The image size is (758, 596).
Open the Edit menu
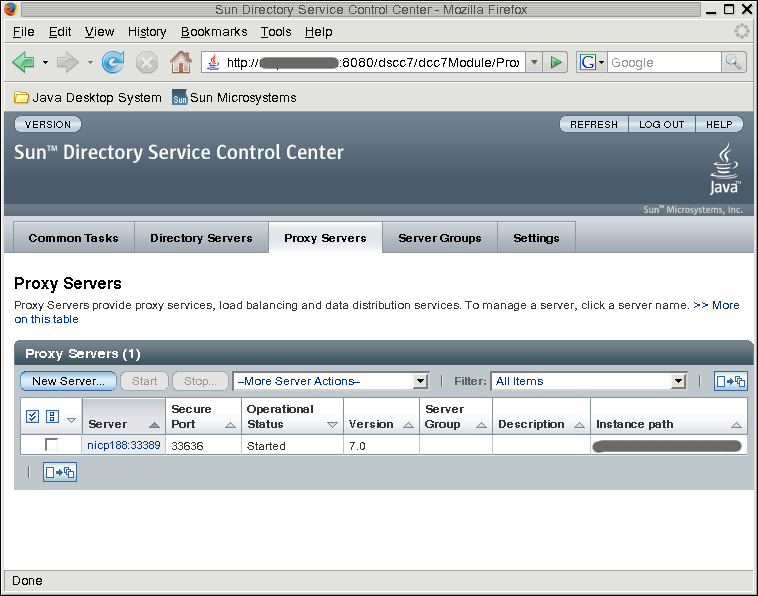(60, 32)
